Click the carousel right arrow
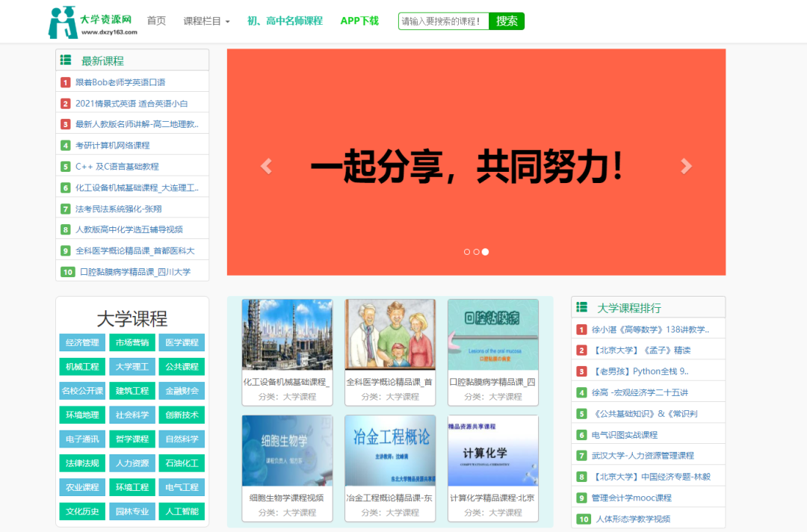 687,166
